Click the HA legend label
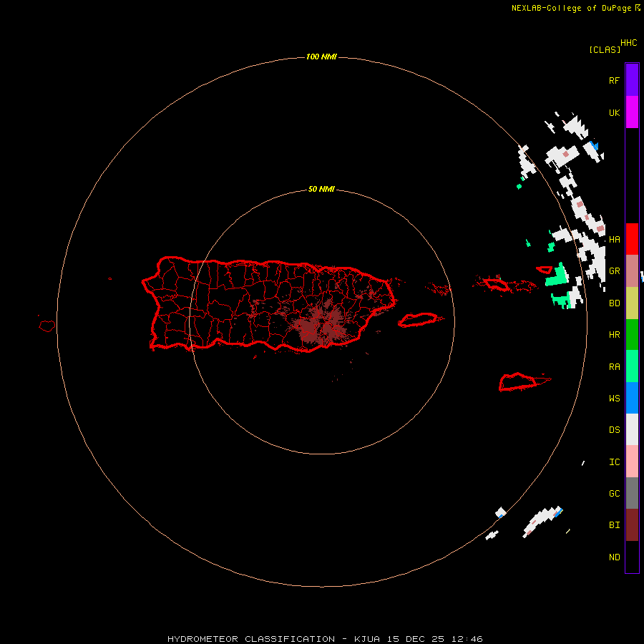The height and width of the screenshot is (644, 644). coord(614,239)
